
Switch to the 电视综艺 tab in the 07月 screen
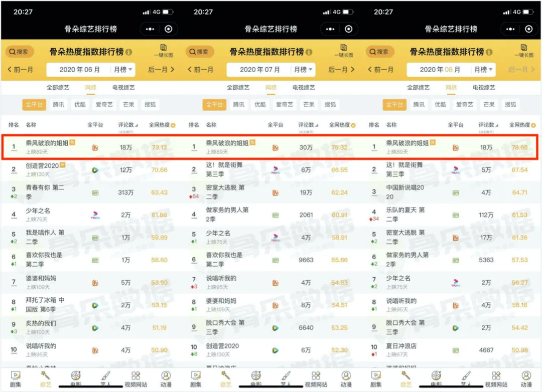click(x=304, y=88)
